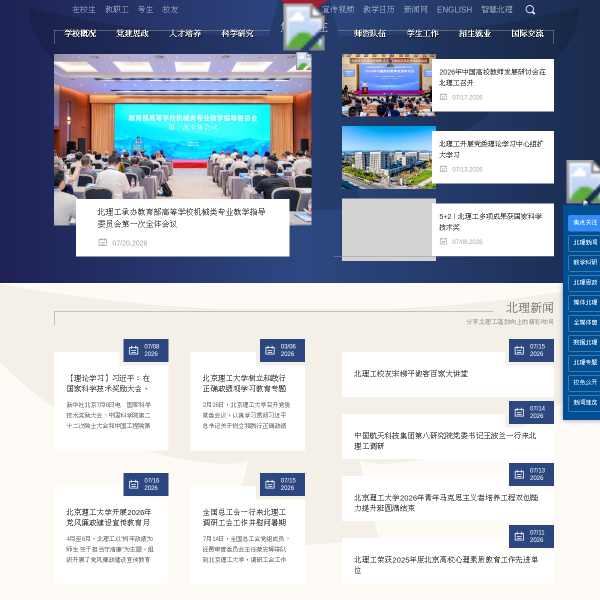Click the 校友 link in top bar
This screenshot has width=600, height=600.
pos(170,10)
